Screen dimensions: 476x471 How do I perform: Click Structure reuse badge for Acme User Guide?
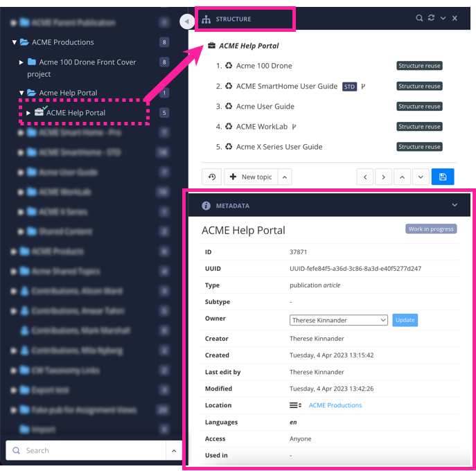point(419,107)
